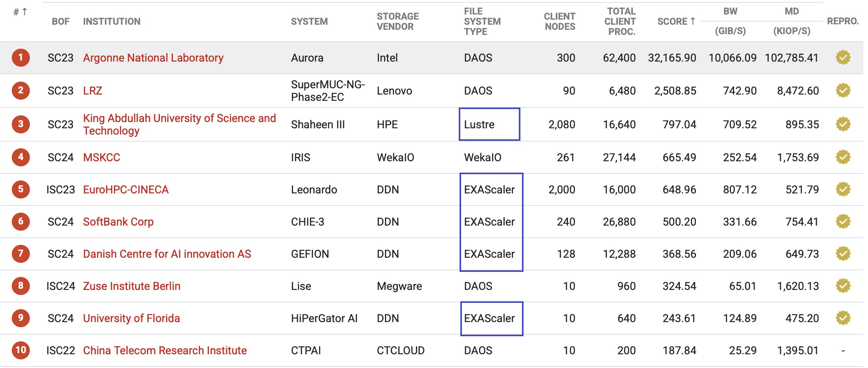This screenshot has height=368, width=868.
Task: Click the MD (KIOP/S) column header
Action: (792, 21)
